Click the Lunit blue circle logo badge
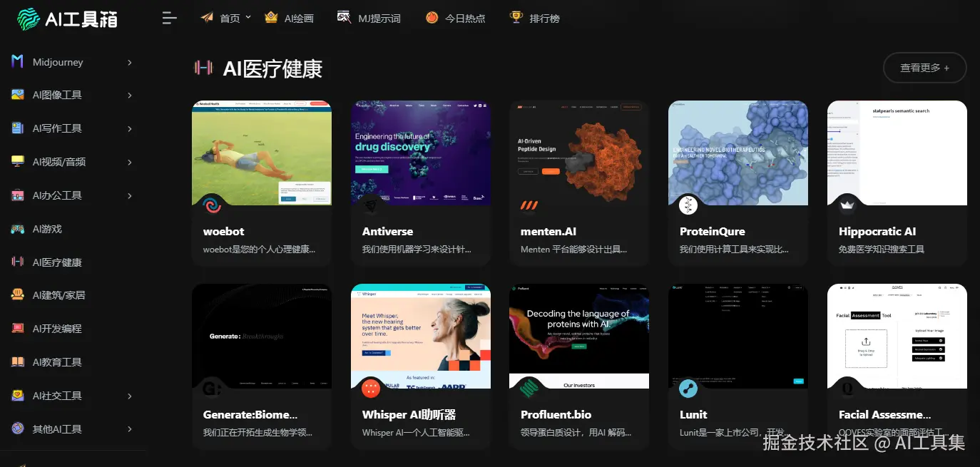 688,389
